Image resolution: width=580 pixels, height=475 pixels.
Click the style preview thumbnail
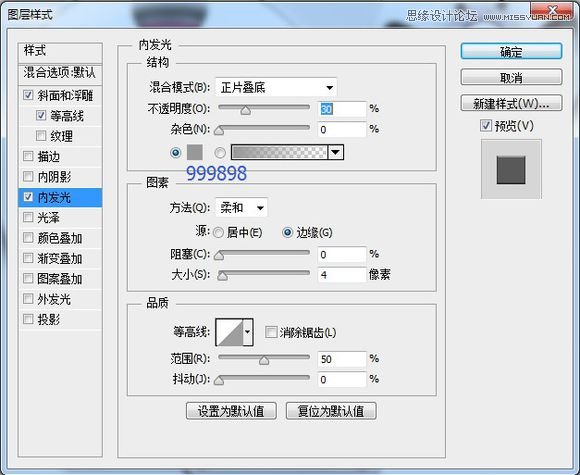click(511, 169)
